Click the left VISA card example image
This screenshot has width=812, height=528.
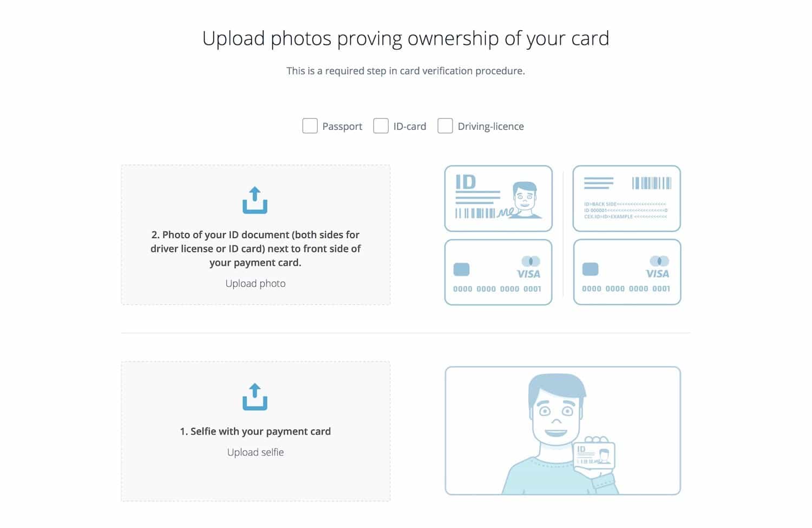pyautogui.click(x=499, y=272)
